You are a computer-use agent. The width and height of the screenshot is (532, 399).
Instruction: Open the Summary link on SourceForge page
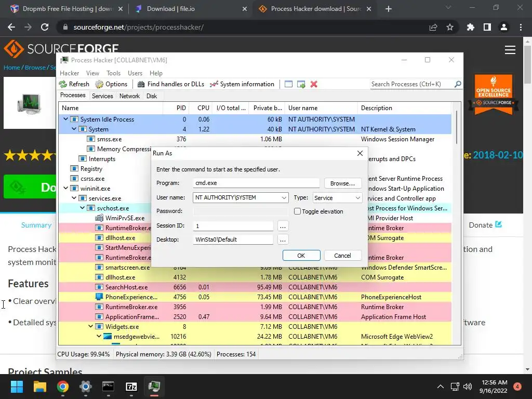coord(36,225)
